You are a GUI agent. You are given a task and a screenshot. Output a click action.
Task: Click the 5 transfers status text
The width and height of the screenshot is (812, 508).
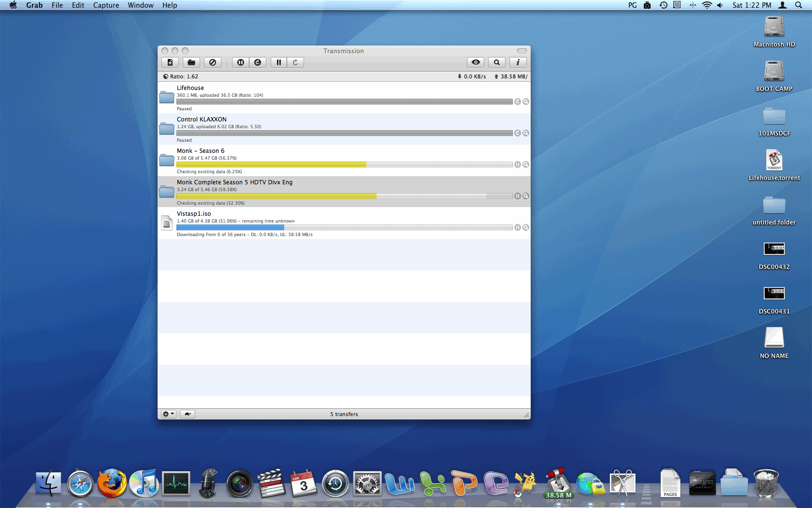[x=344, y=414]
